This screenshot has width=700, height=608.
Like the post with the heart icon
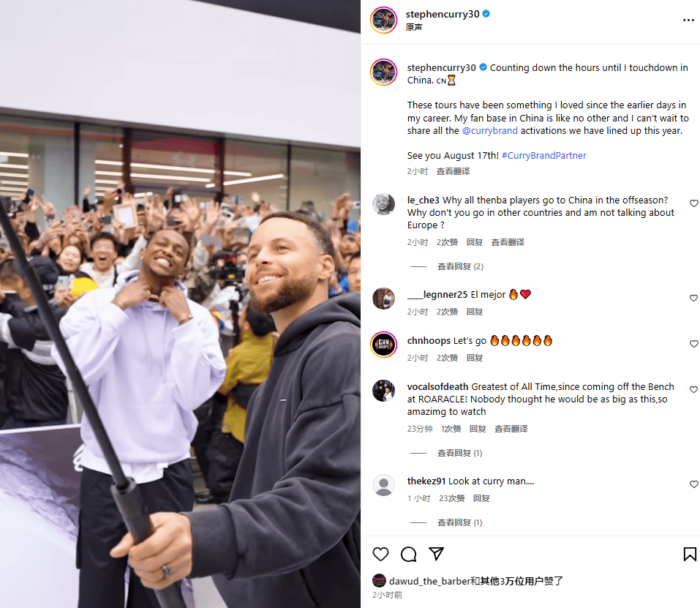tap(380, 554)
